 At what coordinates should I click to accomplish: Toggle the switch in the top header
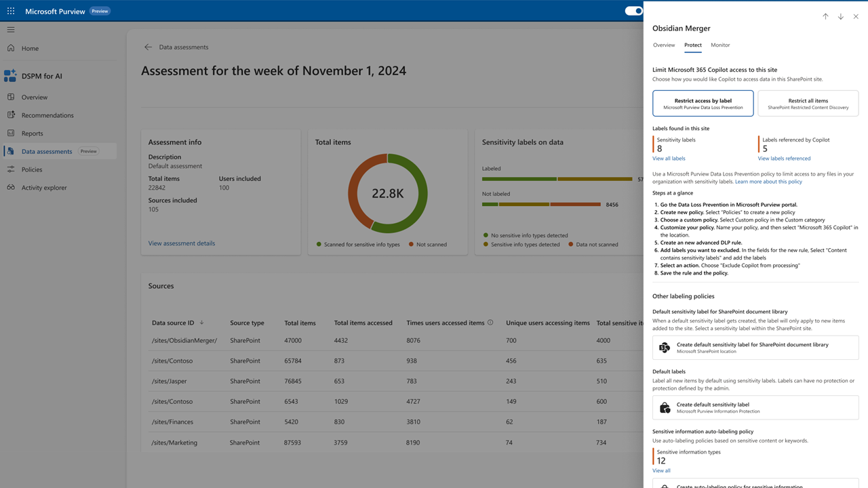pos(633,11)
